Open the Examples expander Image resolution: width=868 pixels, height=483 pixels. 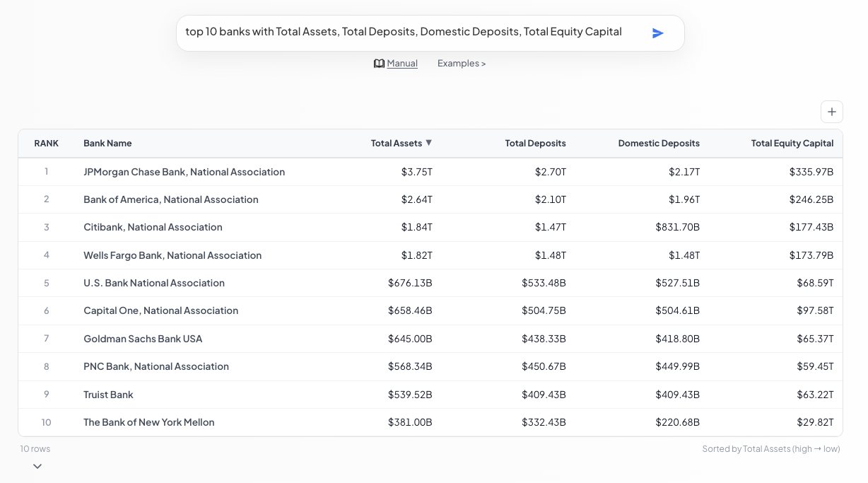click(x=461, y=64)
